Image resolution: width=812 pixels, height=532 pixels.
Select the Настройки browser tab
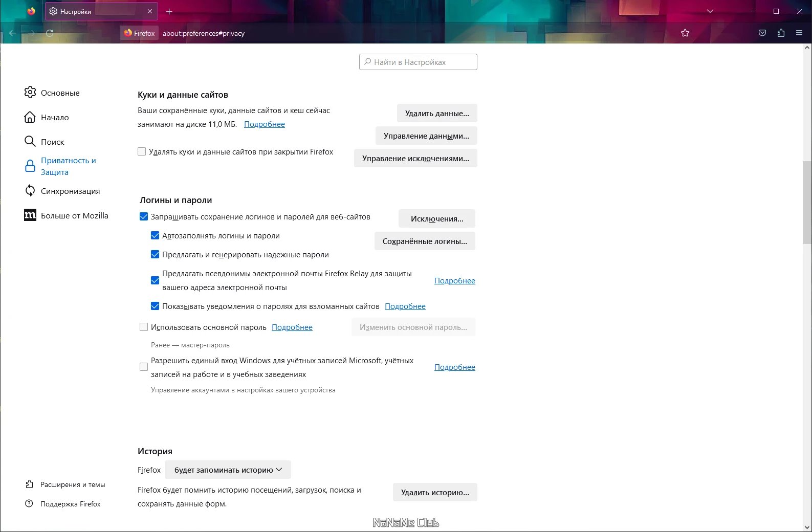tap(101, 11)
